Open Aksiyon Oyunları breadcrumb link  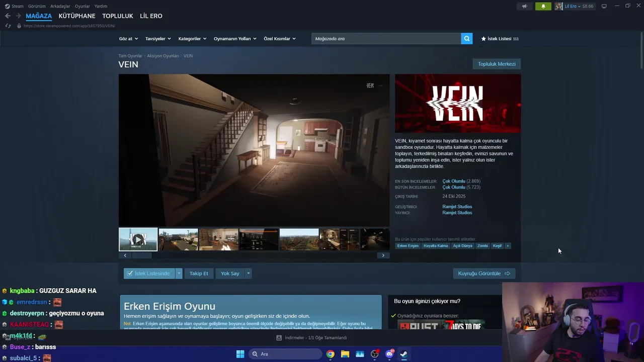[x=163, y=56]
